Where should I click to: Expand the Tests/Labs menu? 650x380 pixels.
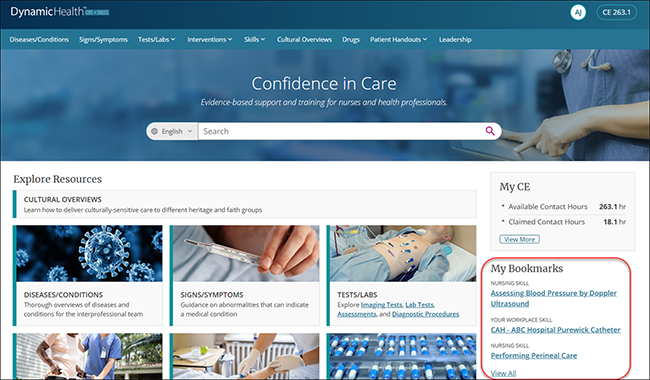pos(157,39)
